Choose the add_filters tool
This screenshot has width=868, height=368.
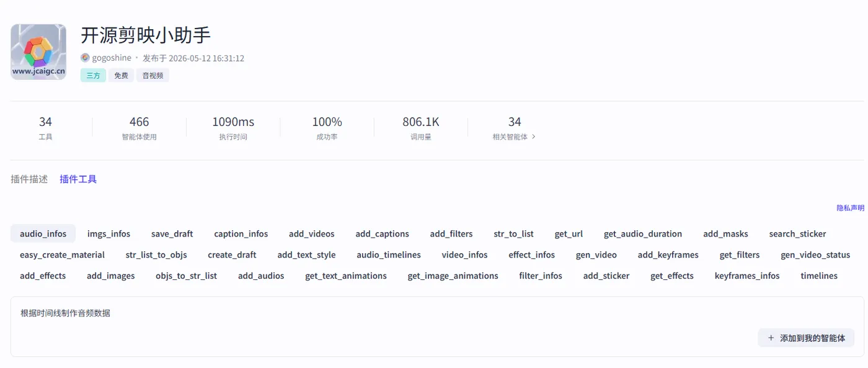coord(451,234)
